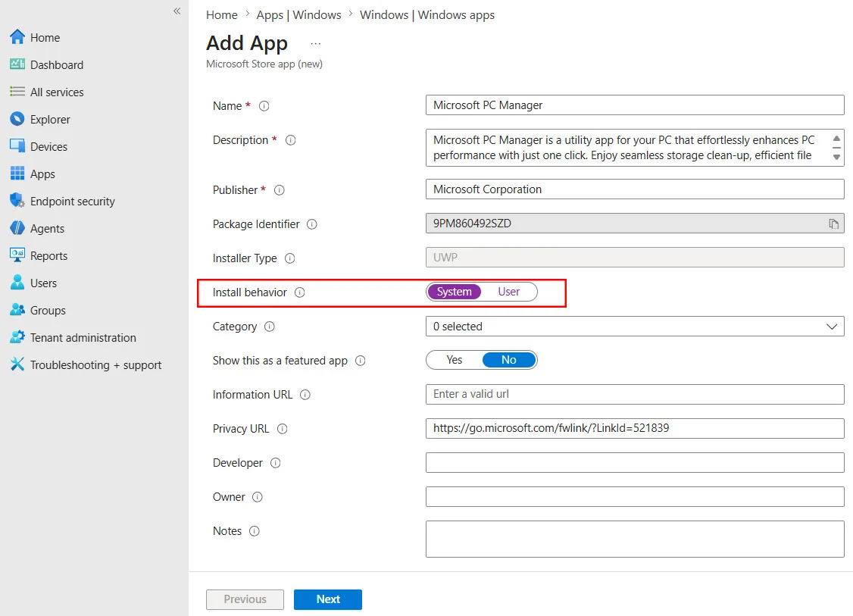Screen dimensions: 853x616
Task: Show info tooltip for Category
Action: coord(269,327)
